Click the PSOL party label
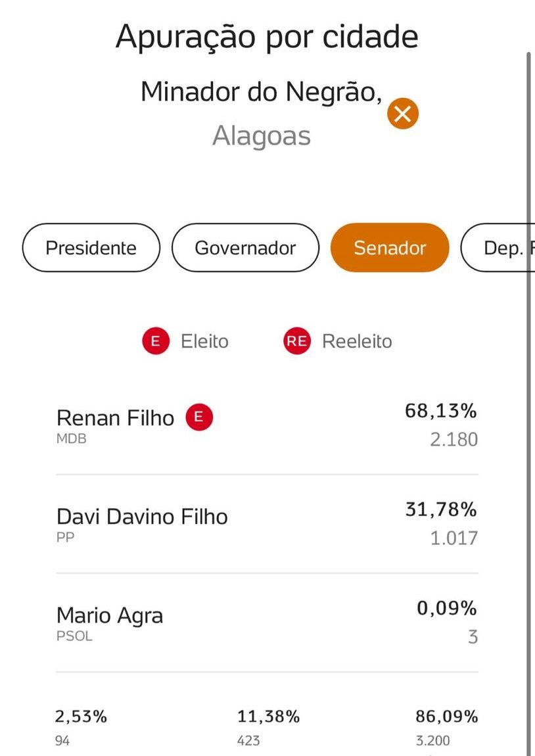This screenshot has width=535, height=756. 74,636
